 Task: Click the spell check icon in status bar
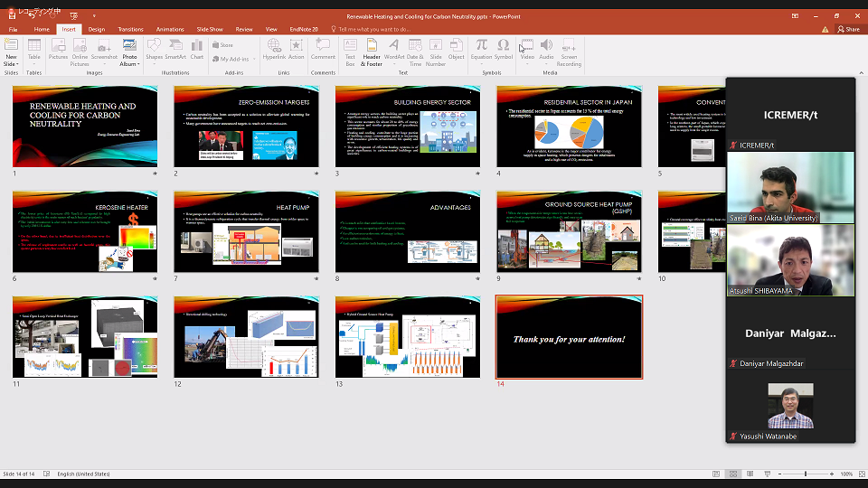46,474
